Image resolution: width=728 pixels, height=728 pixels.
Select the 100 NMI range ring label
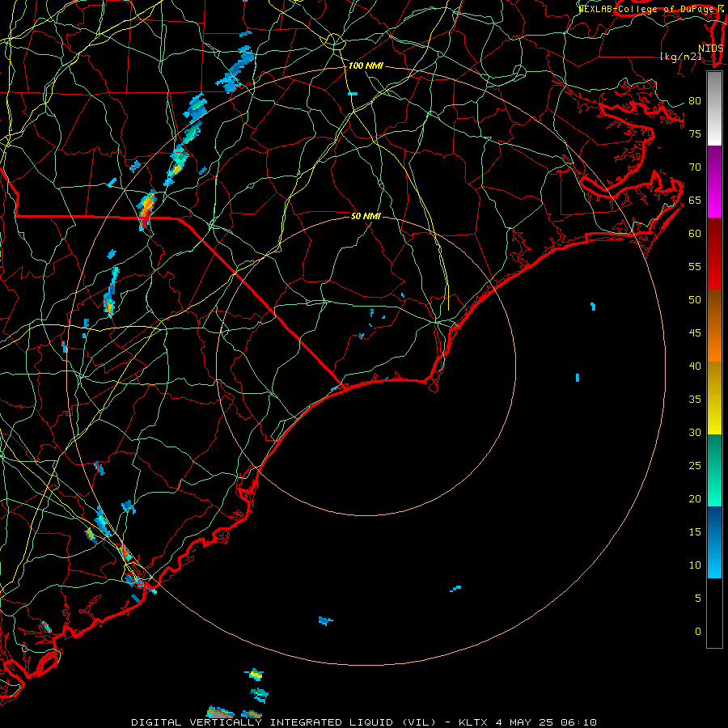pyautogui.click(x=366, y=66)
